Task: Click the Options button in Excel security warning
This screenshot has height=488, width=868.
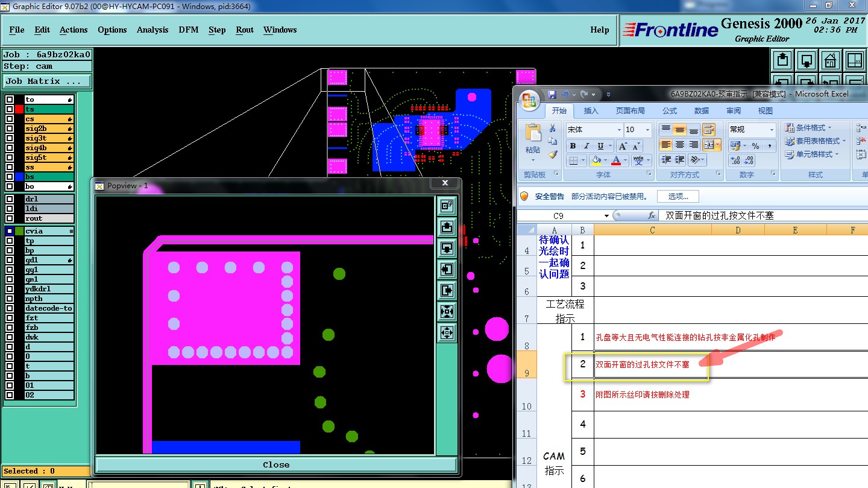Action: click(x=678, y=196)
